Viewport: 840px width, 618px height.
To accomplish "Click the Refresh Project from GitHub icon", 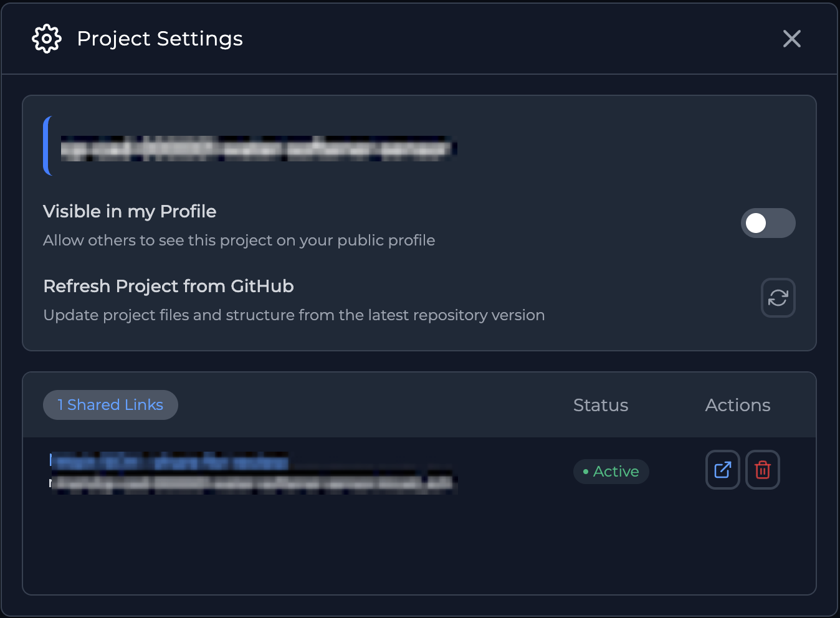I will pos(778,298).
